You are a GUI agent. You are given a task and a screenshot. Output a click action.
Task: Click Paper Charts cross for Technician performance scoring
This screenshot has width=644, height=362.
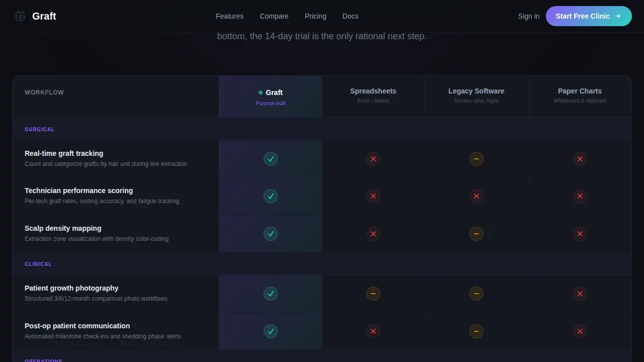[x=580, y=196]
